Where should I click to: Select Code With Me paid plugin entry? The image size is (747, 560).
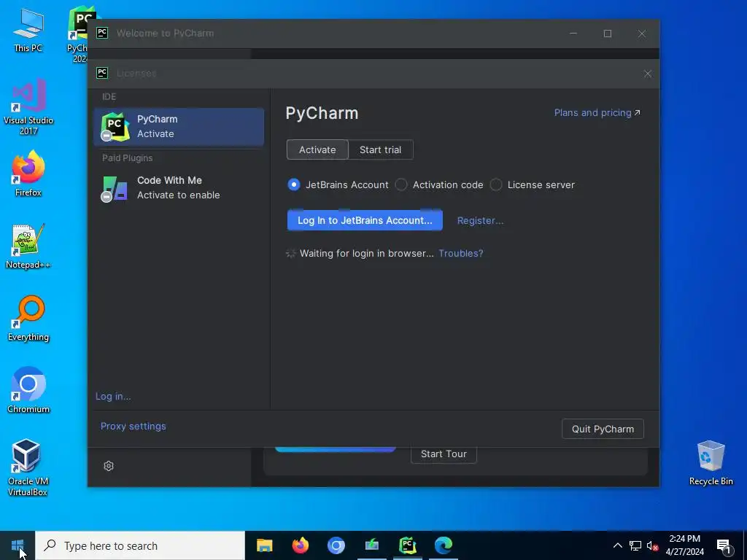(179, 187)
